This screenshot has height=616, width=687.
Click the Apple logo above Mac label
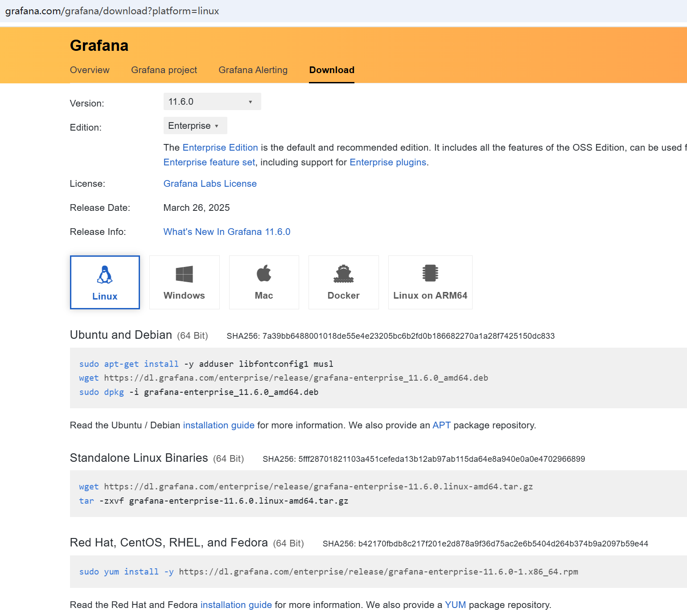tap(263, 273)
